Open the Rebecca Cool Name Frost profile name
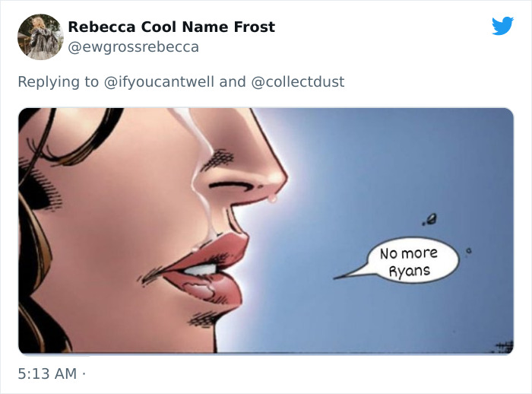 point(171,27)
